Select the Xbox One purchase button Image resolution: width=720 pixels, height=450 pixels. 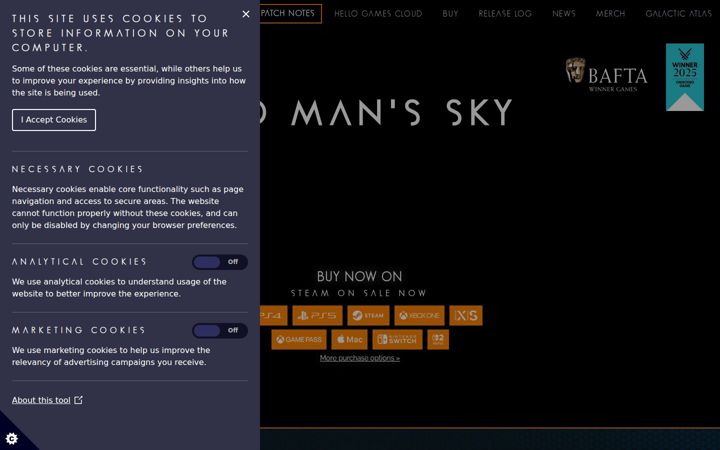click(x=419, y=315)
